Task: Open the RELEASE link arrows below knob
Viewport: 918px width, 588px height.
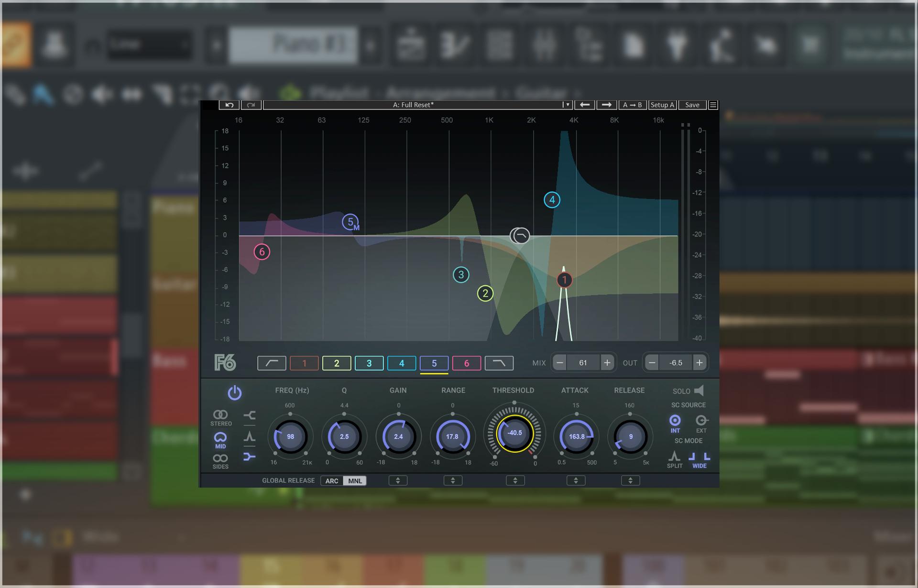Action: pos(630,480)
